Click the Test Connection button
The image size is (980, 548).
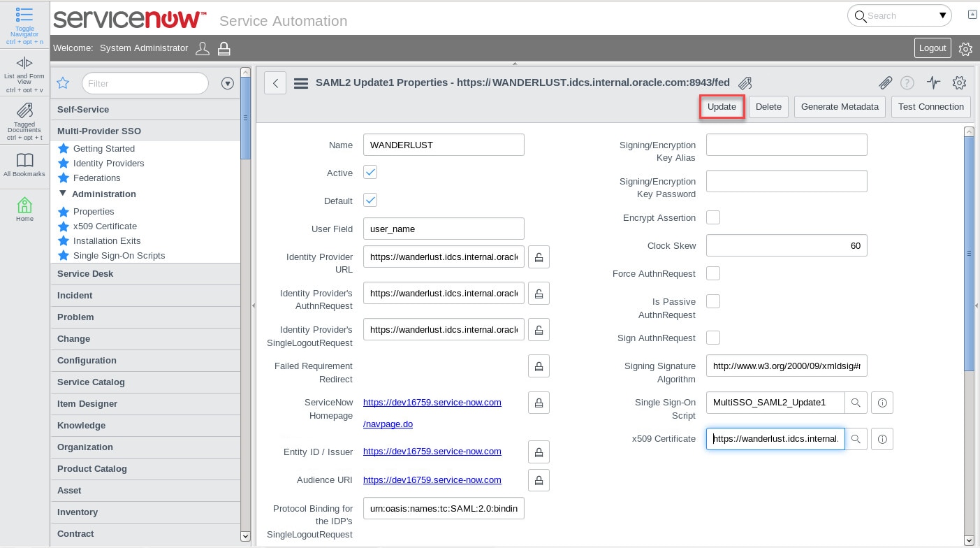click(930, 107)
